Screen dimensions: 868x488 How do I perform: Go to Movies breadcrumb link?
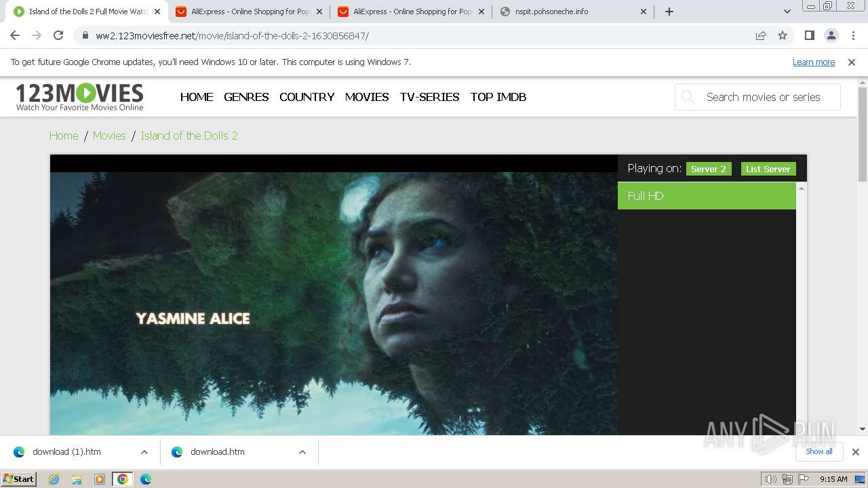coord(109,136)
